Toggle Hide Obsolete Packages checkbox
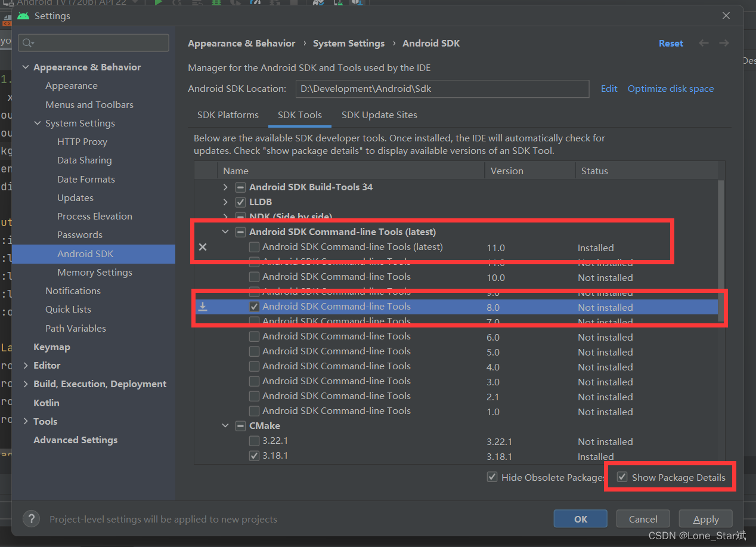Viewport: 756px width, 547px height. (x=492, y=477)
